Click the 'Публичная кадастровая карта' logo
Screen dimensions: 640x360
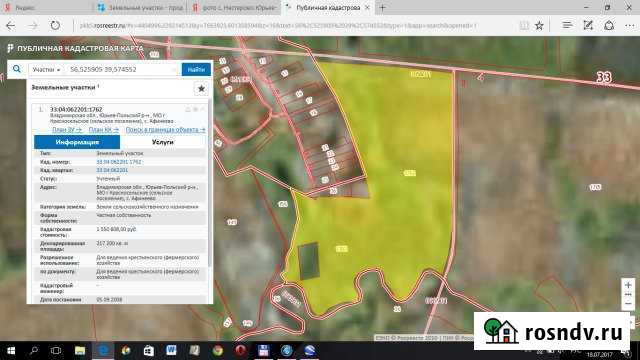76,49
